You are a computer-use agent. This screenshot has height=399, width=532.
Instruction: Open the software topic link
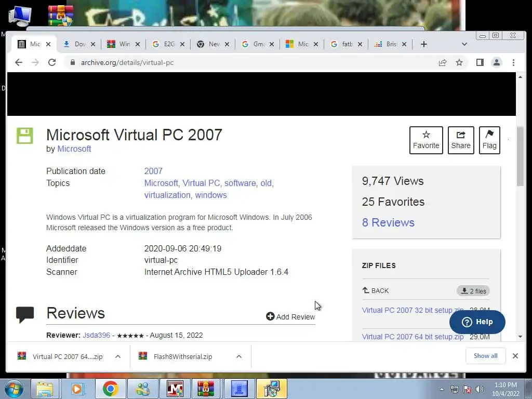point(240,183)
